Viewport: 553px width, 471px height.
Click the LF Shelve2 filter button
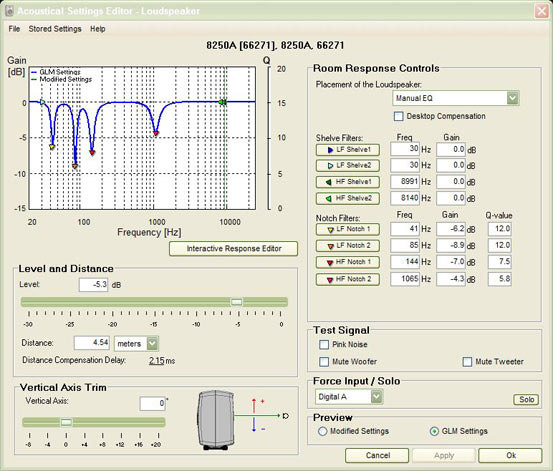(348, 165)
